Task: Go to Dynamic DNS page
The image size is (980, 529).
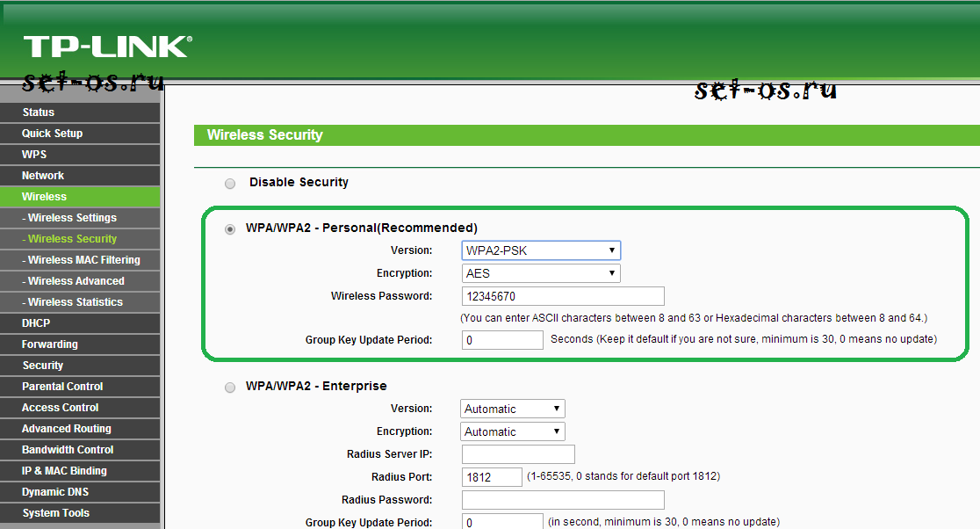Action: coord(80,492)
